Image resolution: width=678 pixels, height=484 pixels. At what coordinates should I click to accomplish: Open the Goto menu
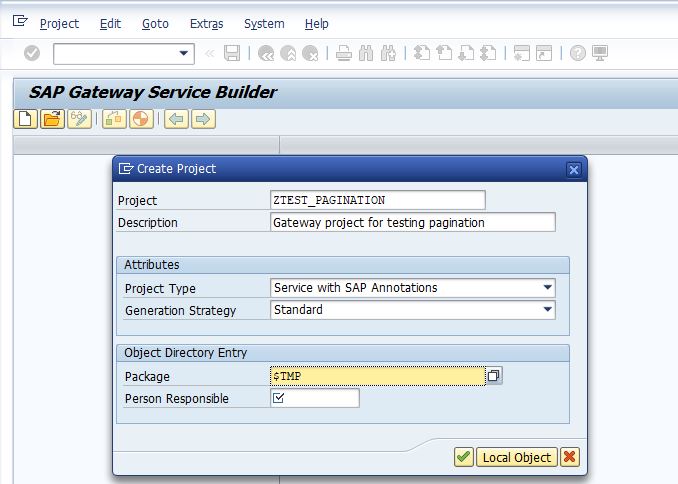pyautogui.click(x=155, y=23)
